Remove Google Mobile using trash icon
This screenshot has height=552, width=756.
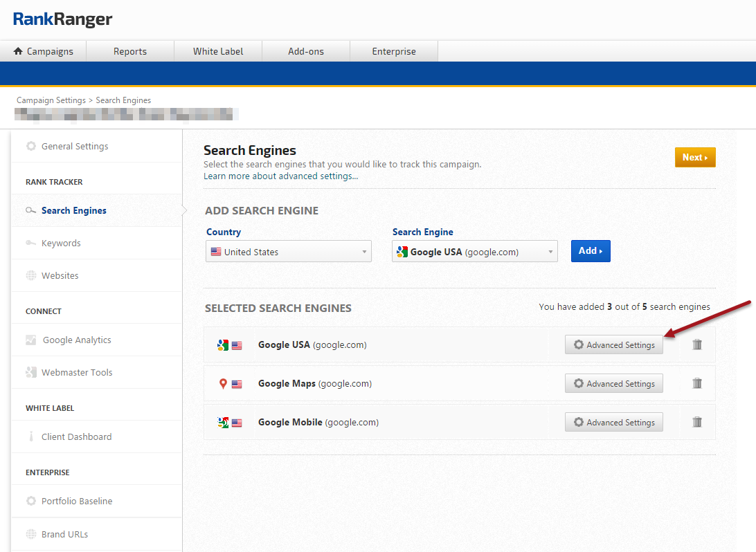[x=697, y=422]
